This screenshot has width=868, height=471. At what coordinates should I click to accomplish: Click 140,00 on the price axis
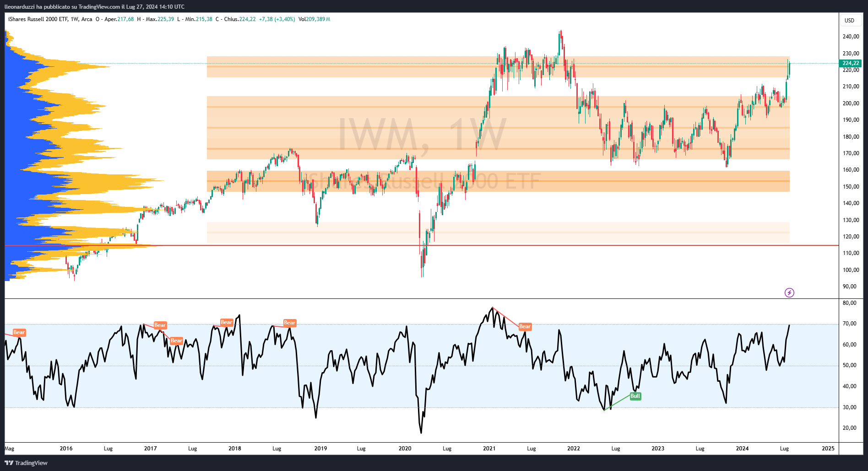[x=851, y=203]
